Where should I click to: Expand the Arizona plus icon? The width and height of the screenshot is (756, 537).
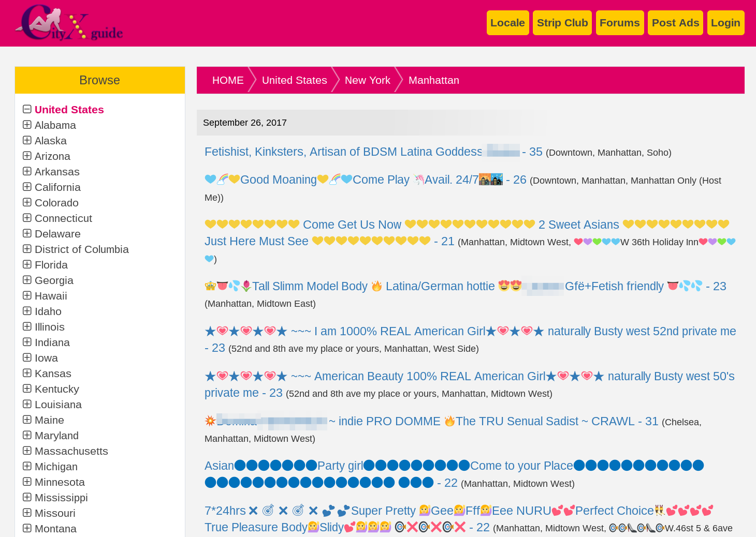(27, 156)
